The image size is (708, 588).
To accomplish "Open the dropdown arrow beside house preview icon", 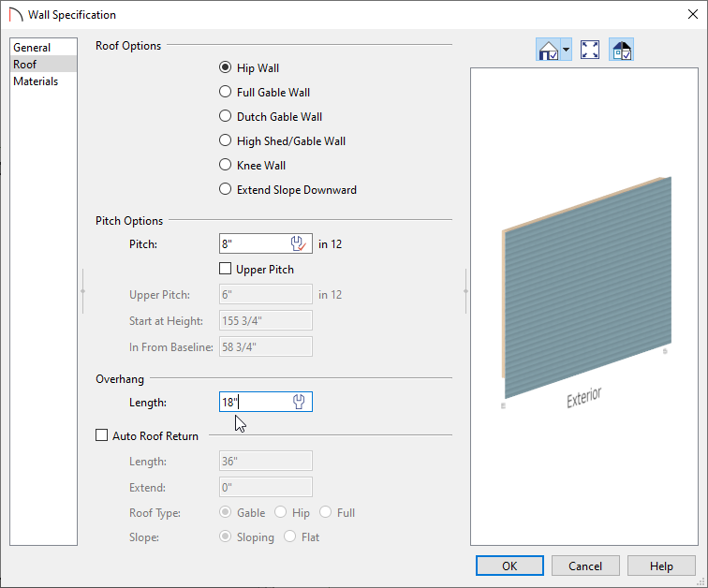I will tap(567, 50).
